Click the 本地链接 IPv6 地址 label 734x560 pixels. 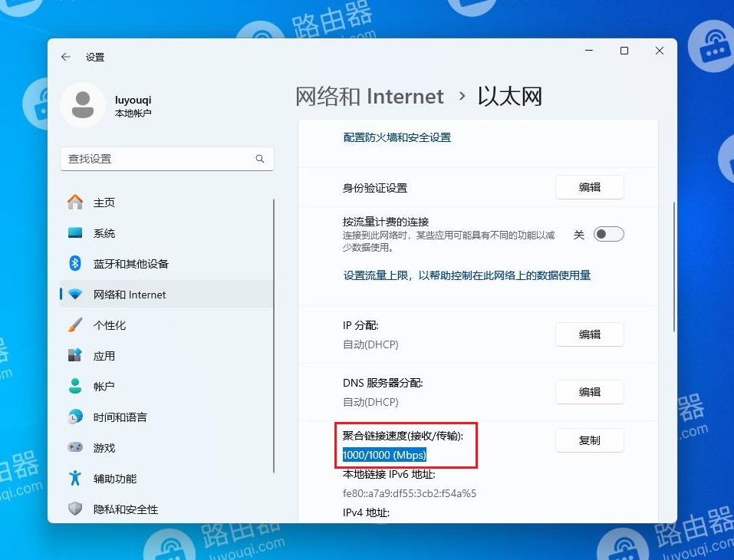coord(389,474)
